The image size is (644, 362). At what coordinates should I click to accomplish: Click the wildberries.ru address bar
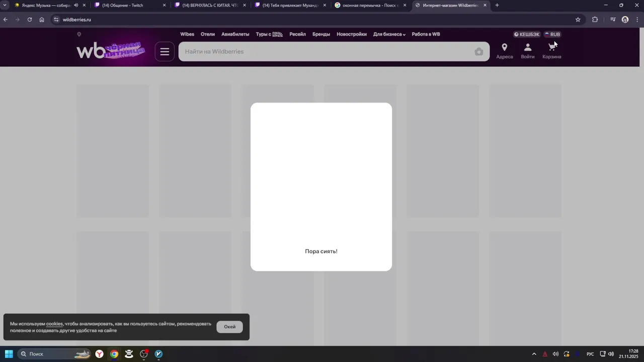(x=317, y=20)
